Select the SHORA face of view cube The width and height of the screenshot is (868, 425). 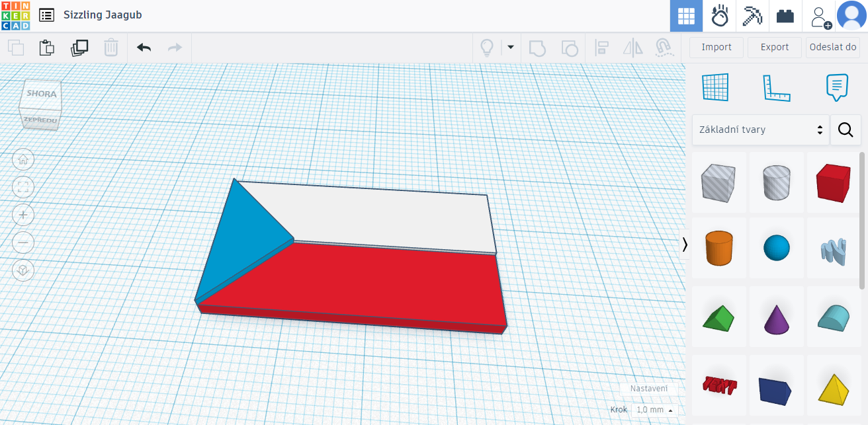pyautogui.click(x=42, y=94)
